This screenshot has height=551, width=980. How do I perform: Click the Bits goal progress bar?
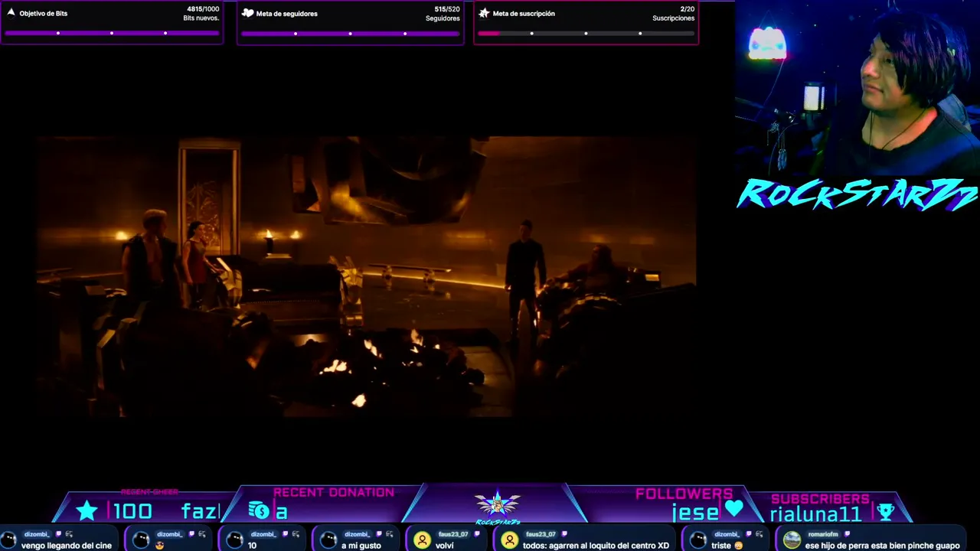(x=112, y=33)
